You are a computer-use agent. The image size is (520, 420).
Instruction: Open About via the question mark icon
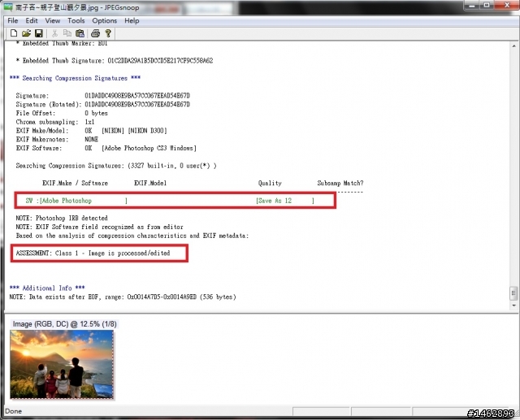coord(108,33)
